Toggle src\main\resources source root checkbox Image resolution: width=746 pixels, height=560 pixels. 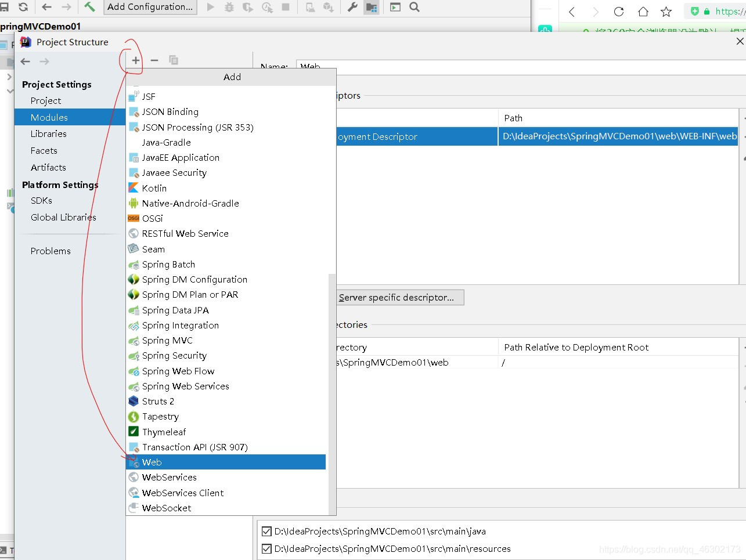[x=266, y=548]
